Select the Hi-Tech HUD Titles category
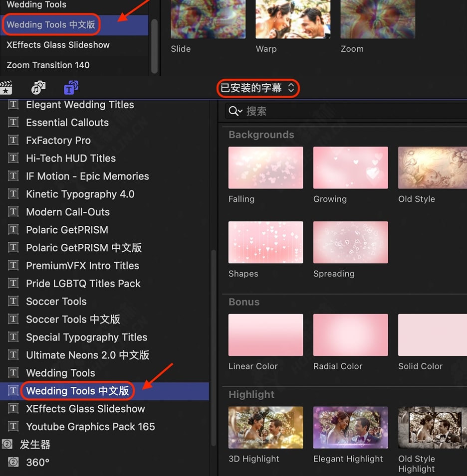 [104, 158]
